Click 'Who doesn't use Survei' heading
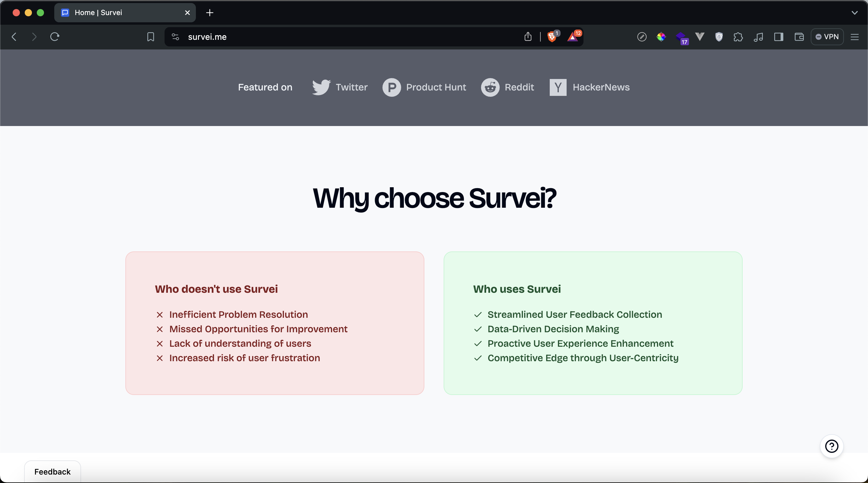 tap(216, 289)
